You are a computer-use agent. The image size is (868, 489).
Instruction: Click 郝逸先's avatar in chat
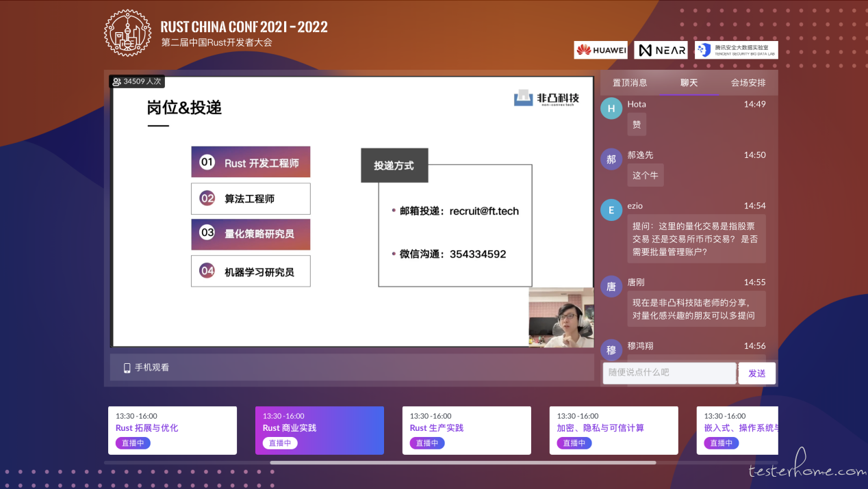click(611, 159)
